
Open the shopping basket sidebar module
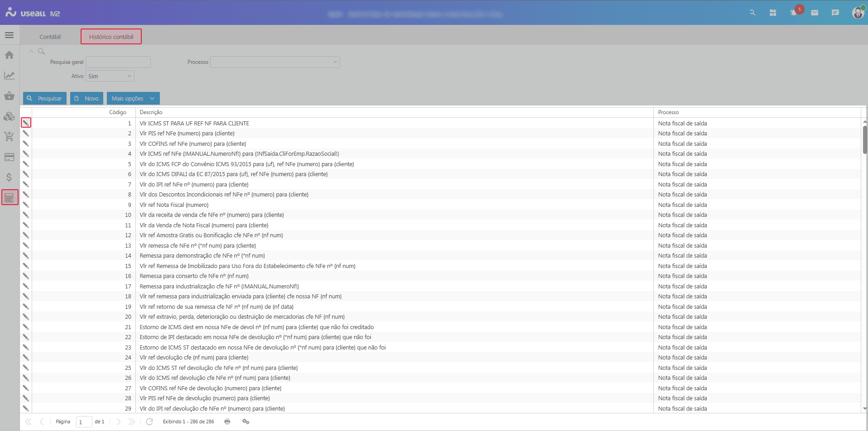coord(9,96)
